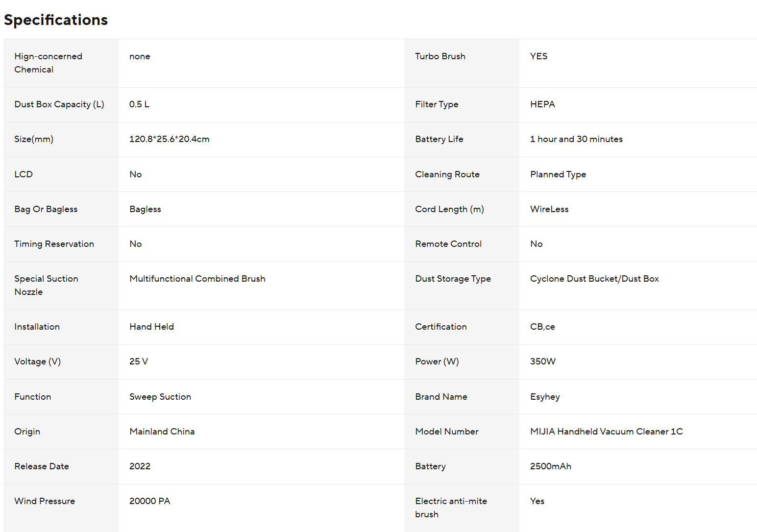This screenshot has height=532, width=757.
Task: Click the MIJIA Handheld Vacuum Cleaner 1C text
Action: (x=606, y=432)
